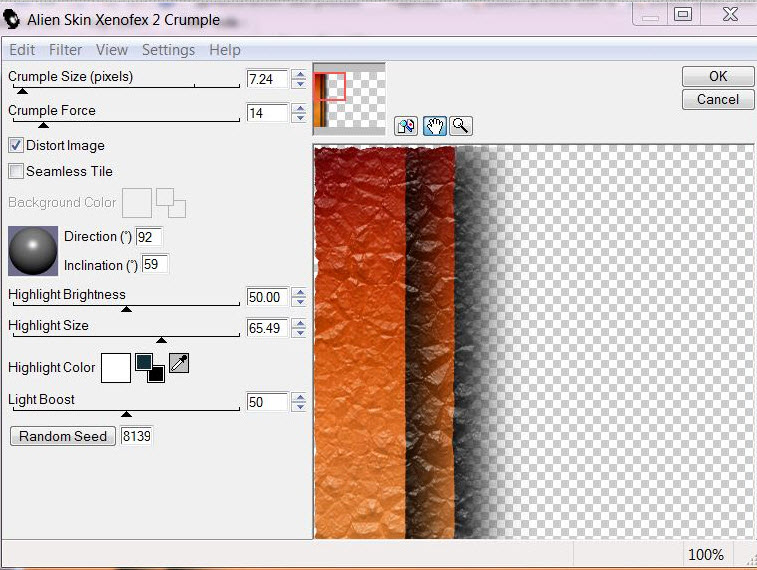Open the Filter menu
The image size is (757, 570).
click(x=65, y=50)
